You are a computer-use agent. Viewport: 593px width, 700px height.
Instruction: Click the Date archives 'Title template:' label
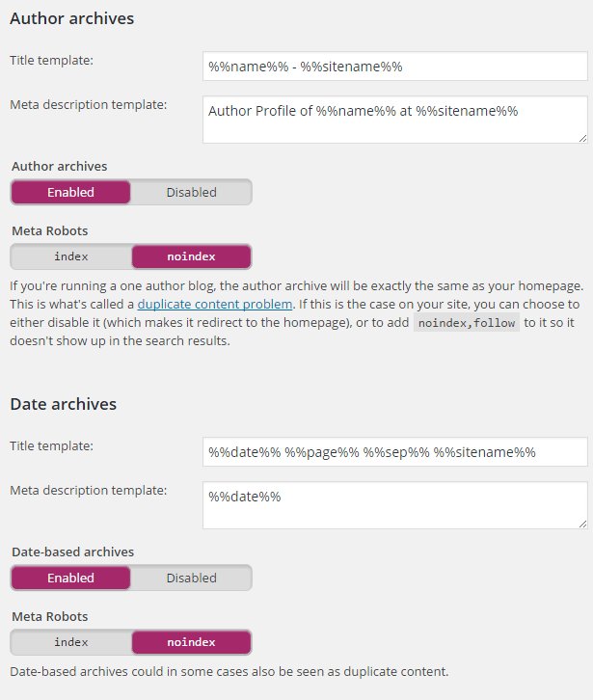52,446
